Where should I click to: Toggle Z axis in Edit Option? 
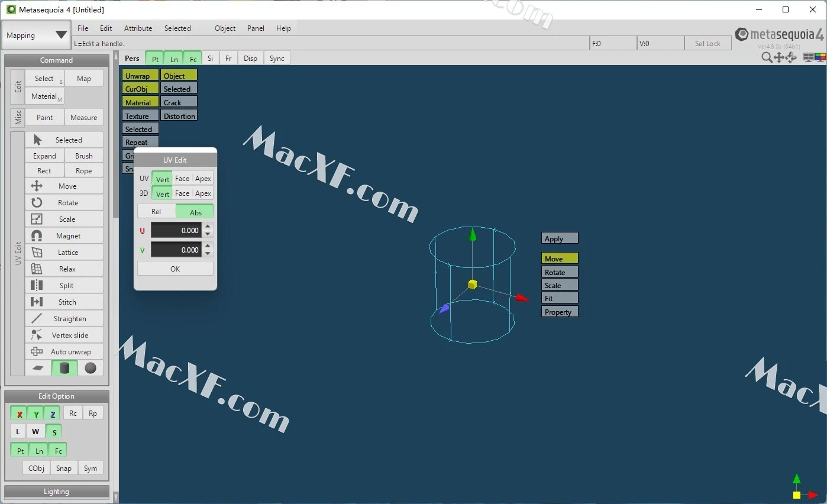[52, 413]
